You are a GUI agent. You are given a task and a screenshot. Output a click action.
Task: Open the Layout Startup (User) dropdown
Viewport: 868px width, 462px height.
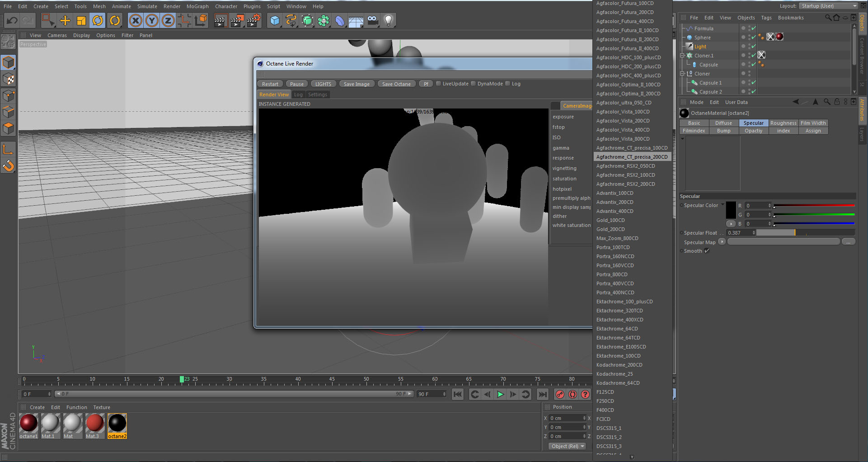click(x=828, y=6)
